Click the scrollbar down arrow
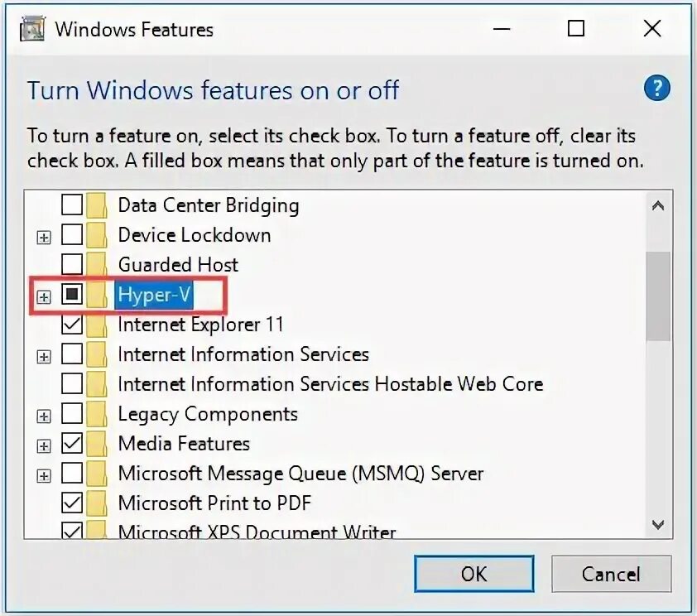The height and width of the screenshot is (616, 697). 658,524
